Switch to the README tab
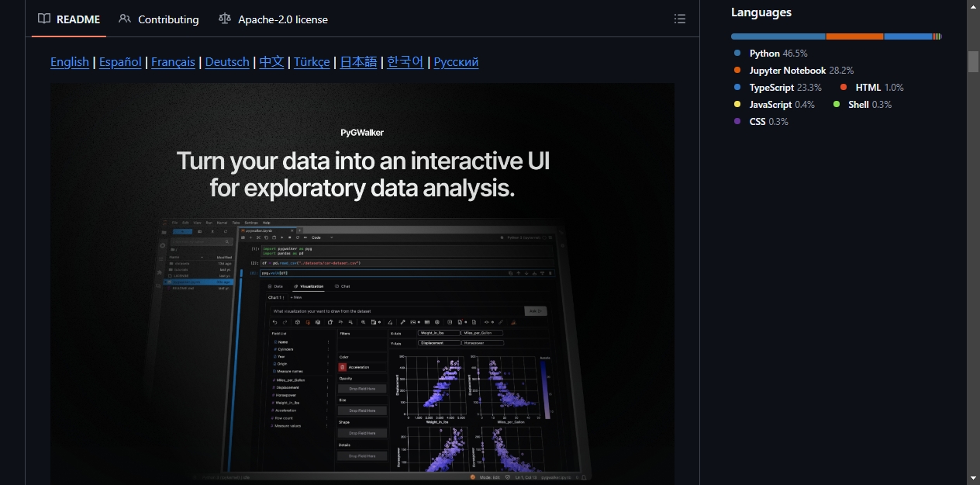Image resolution: width=980 pixels, height=485 pixels. point(69,19)
